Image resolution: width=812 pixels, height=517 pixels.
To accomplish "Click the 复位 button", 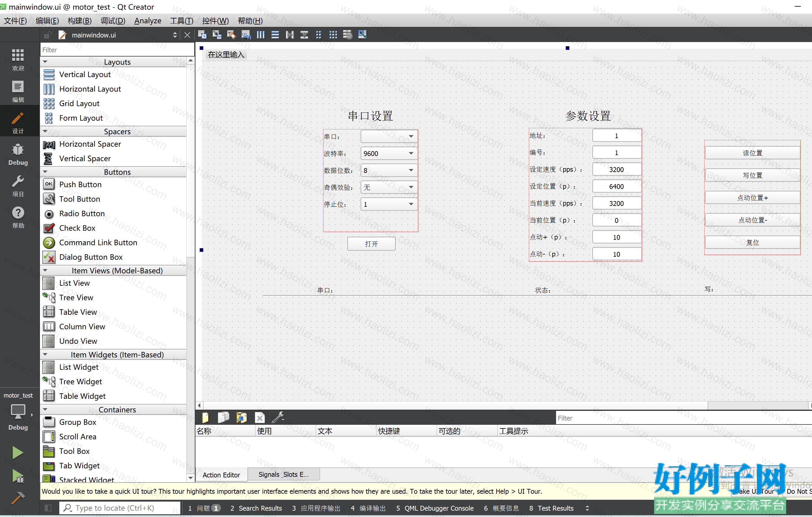I will point(752,242).
